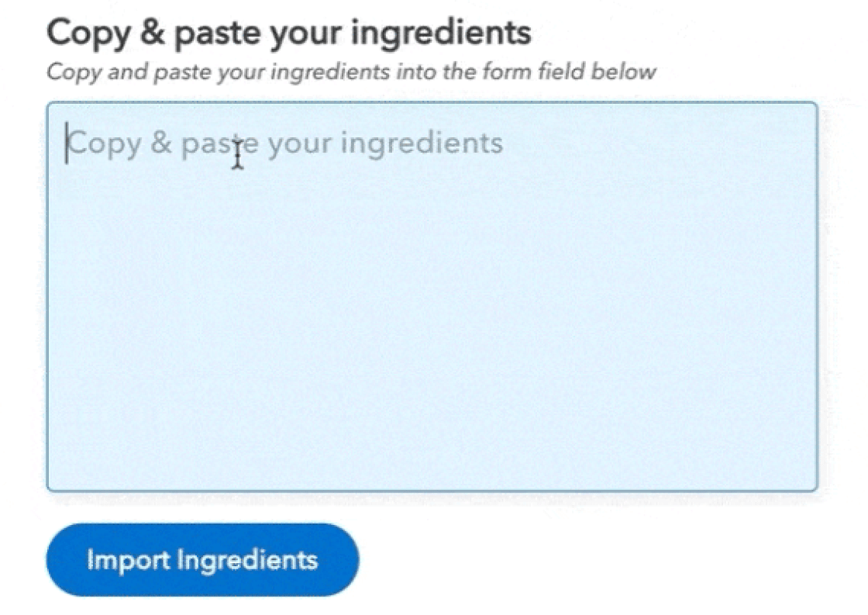The height and width of the screenshot is (615, 868).
Task: Click the word 'Import' on the blue button
Action: [129, 560]
